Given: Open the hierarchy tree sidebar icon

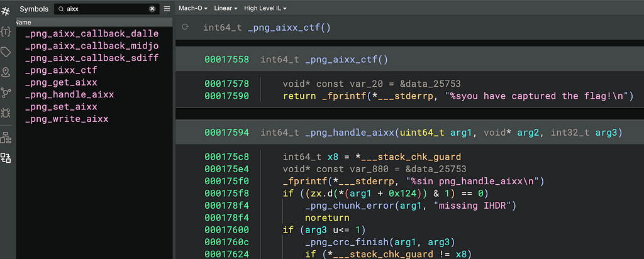Looking at the screenshot, I should (x=6, y=138).
